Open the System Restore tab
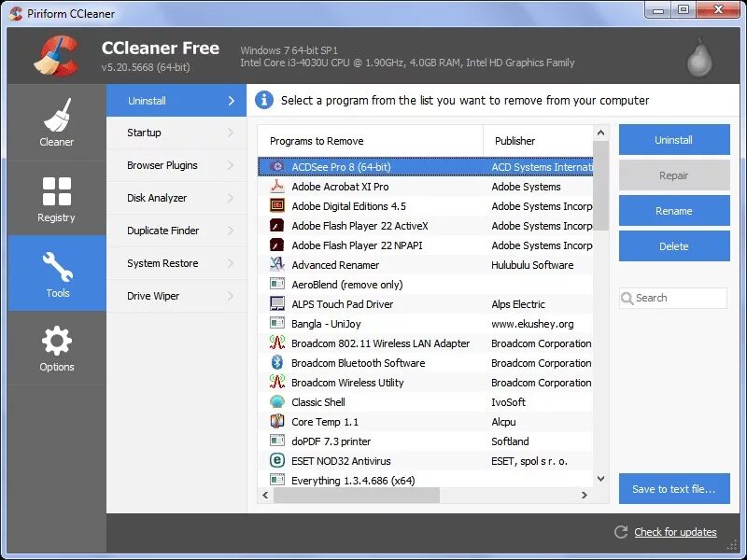 (176, 263)
